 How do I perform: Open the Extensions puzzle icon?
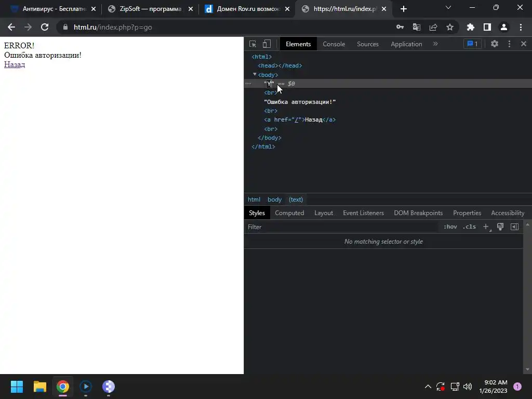pos(471,27)
